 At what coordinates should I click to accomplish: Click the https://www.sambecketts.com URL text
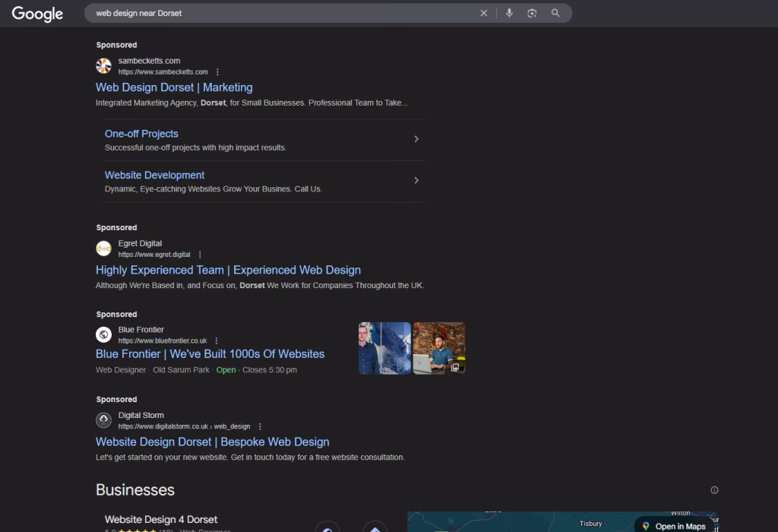tap(163, 72)
